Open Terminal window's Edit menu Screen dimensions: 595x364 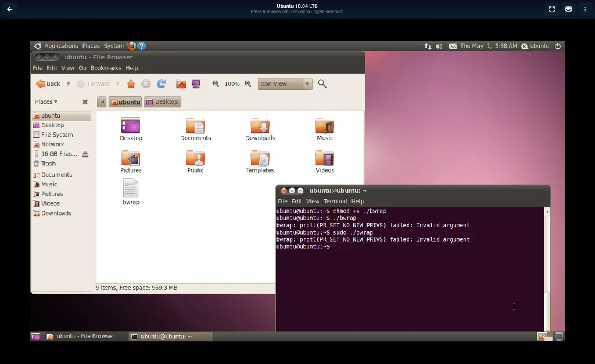(296, 201)
